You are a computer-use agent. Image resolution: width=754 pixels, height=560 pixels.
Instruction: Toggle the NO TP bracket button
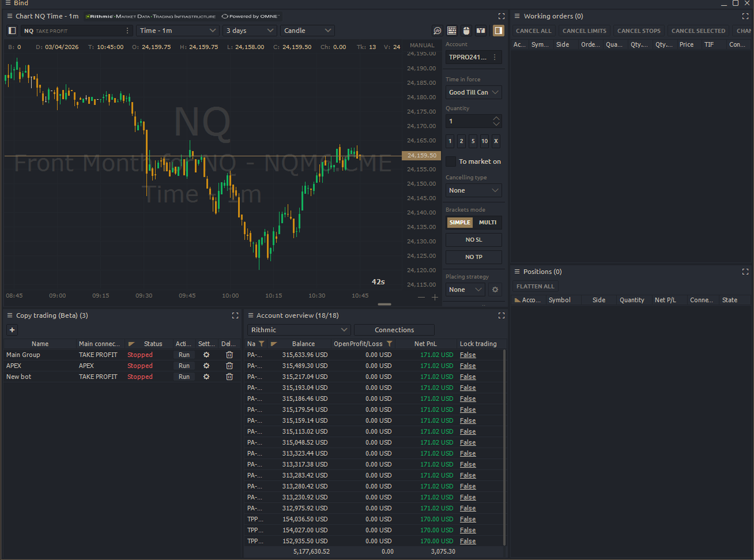[x=474, y=257]
